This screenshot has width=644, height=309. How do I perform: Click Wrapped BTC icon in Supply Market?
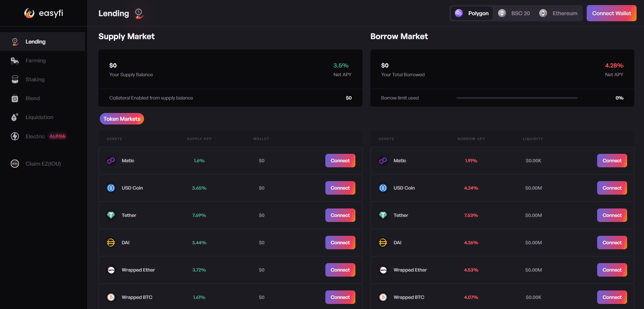tap(111, 297)
